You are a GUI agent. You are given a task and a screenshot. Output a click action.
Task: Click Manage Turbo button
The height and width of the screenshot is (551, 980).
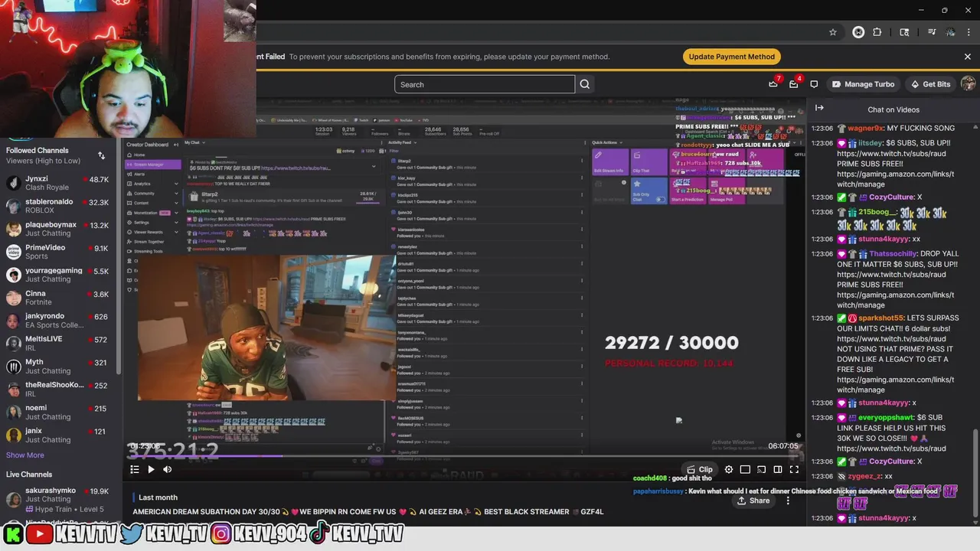[x=863, y=84]
